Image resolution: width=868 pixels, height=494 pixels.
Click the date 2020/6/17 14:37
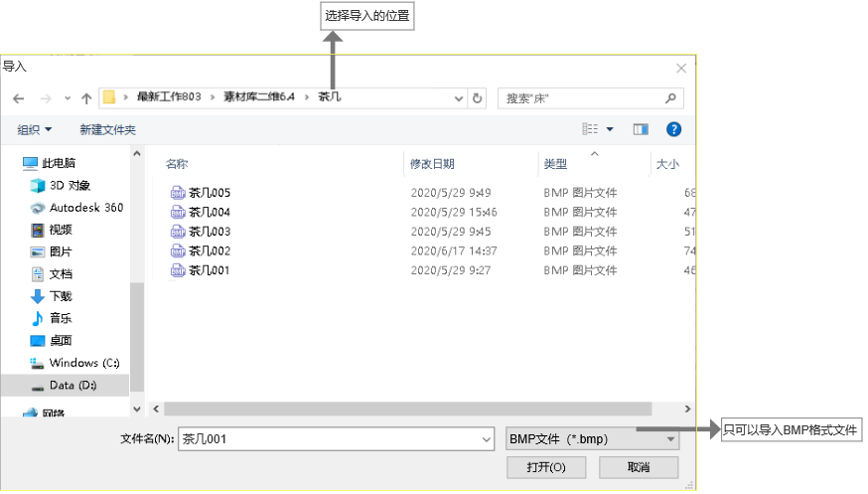(x=454, y=250)
